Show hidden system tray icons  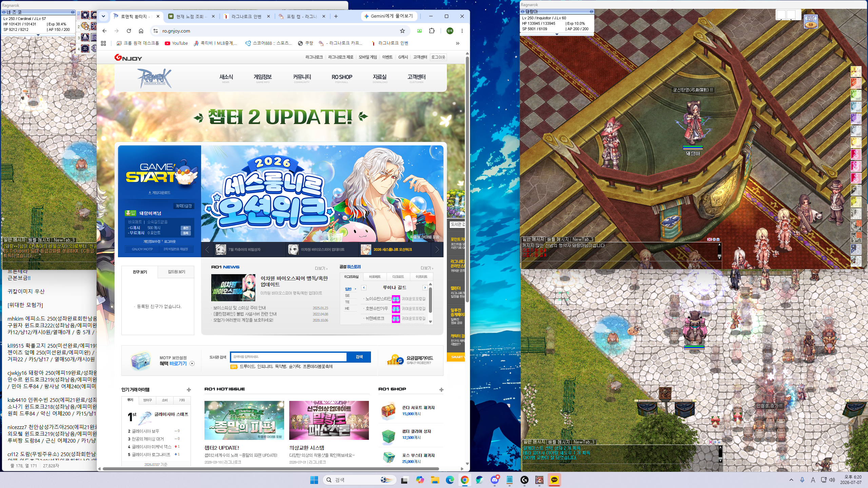[791, 480]
